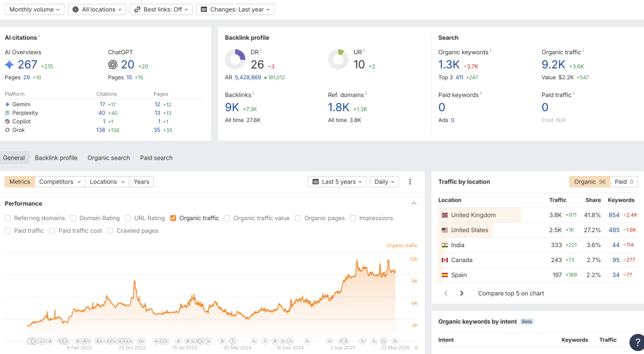Go to next locations page arrow

tap(462, 293)
